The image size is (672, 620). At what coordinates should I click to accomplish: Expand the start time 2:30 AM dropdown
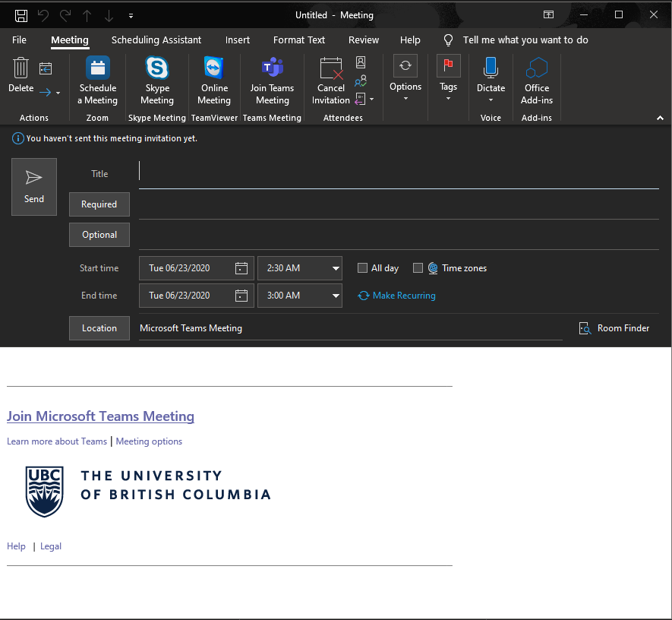[336, 268]
